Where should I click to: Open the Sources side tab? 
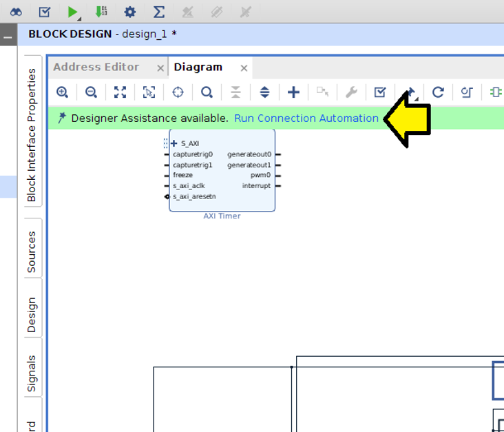point(32,251)
